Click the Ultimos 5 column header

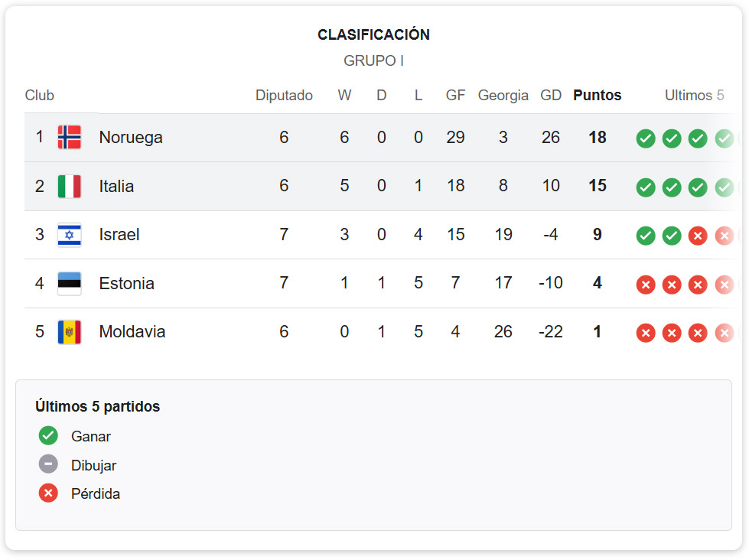click(x=694, y=96)
